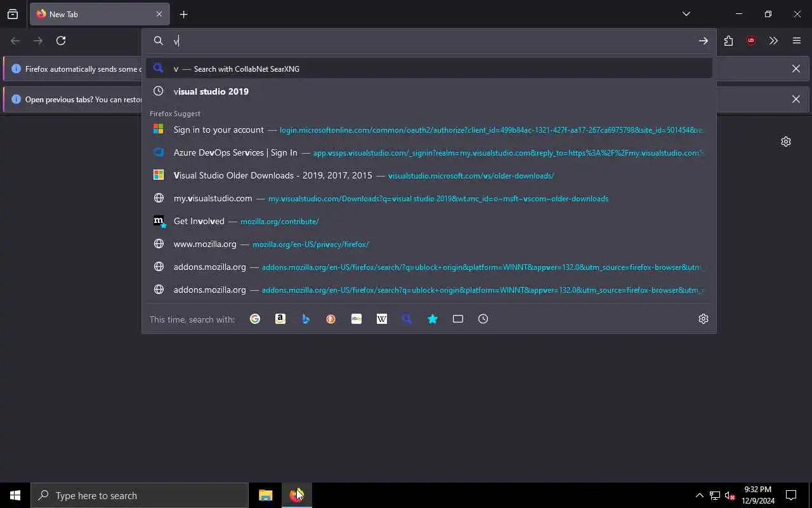Open search settings gear in the dropdown
This screenshot has width=812, height=508.
point(704,319)
